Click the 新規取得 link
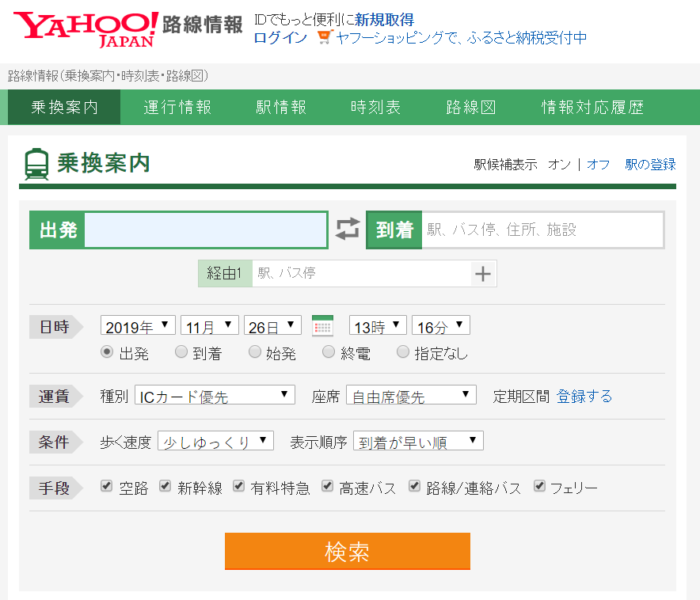700x600 pixels. 384,20
